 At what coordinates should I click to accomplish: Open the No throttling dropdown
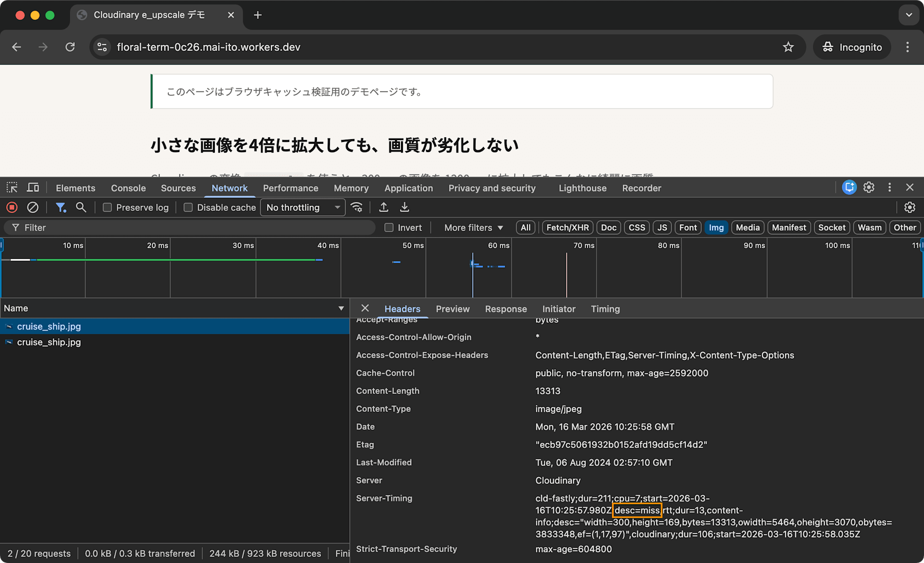302,207
